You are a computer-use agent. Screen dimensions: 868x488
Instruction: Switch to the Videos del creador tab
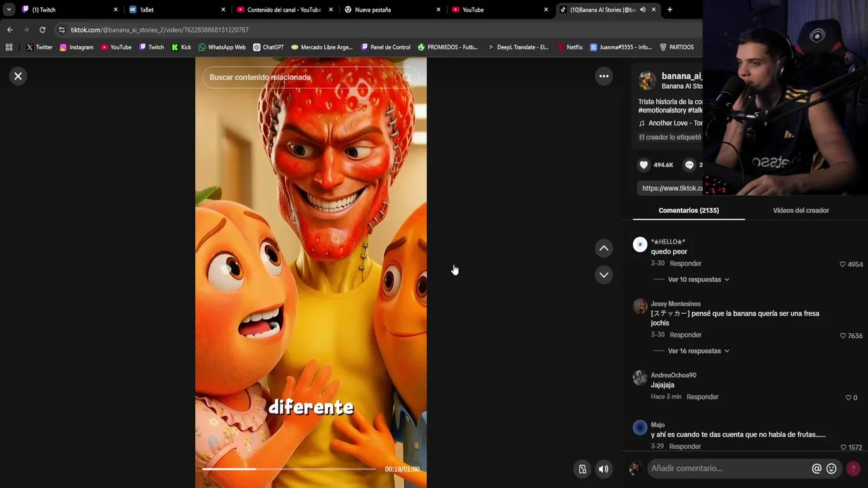pos(801,210)
